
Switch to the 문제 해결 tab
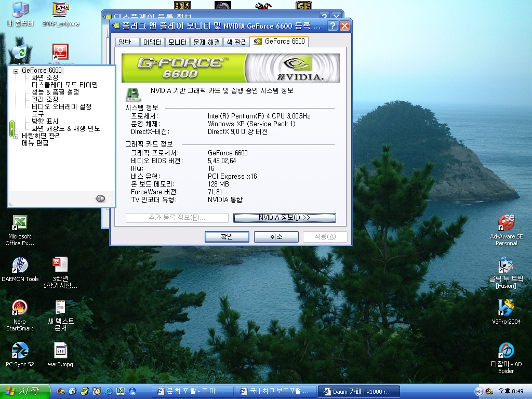(207, 42)
